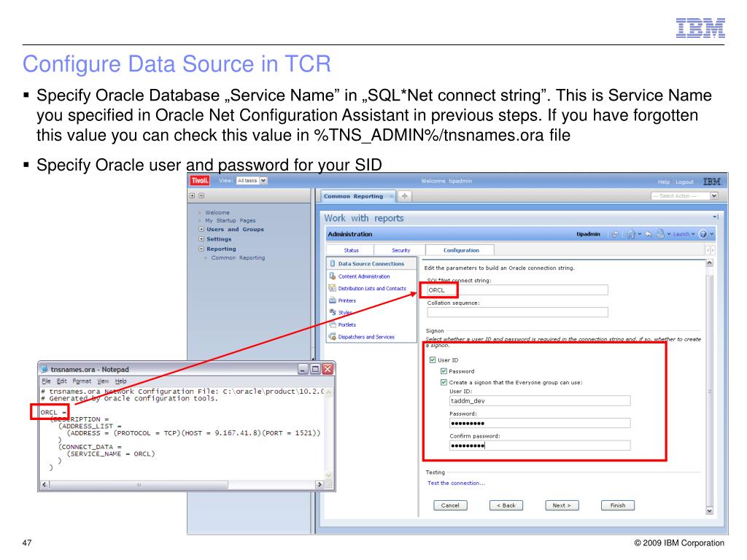Open the View All tasks dropdown

[252, 181]
